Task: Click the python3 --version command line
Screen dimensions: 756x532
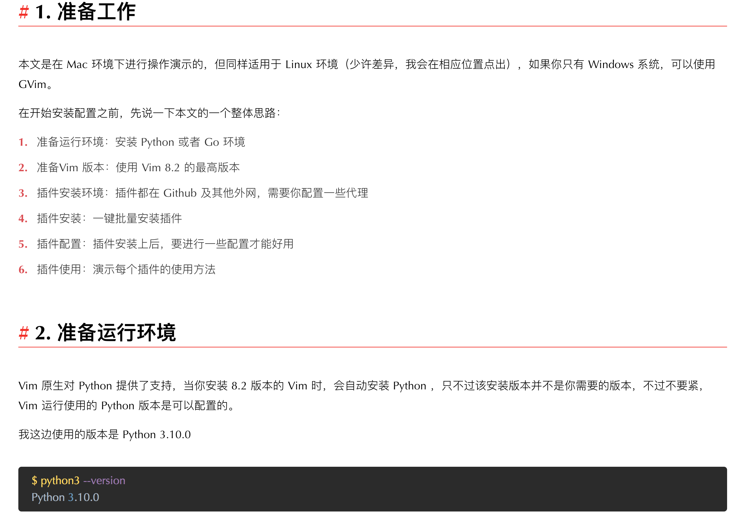Action: pyautogui.click(x=78, y=481)
